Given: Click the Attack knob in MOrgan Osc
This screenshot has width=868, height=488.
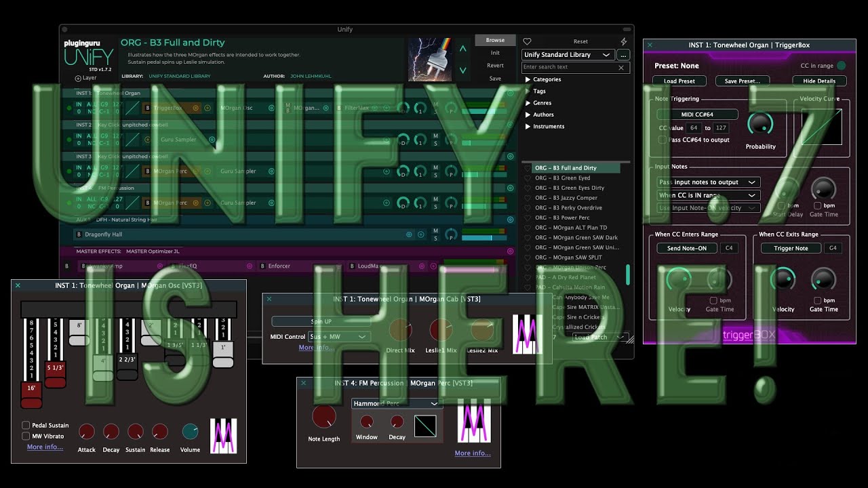Looking at the screenshot, I should [x=87, y=432].
